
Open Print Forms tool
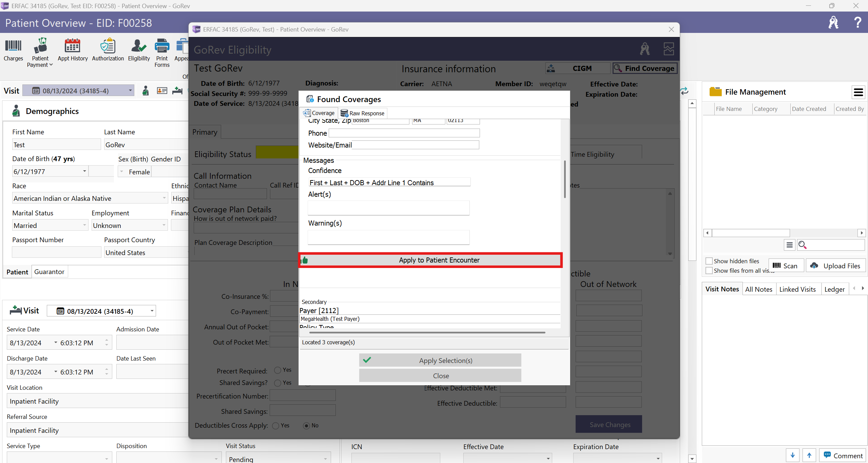[x=162, y=53]
